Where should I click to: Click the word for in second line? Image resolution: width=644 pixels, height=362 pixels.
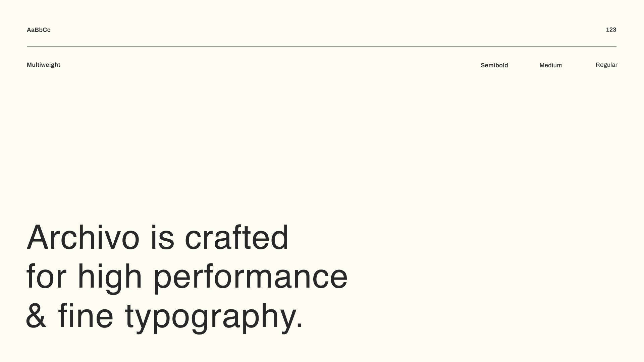pos(46,277)
